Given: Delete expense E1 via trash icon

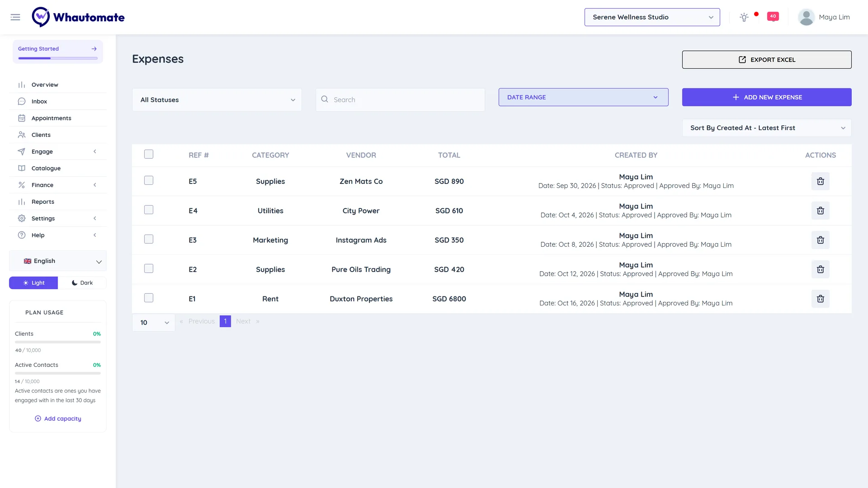Looking at the screenshot, I should pyautogui.click(x=820, y=299).
